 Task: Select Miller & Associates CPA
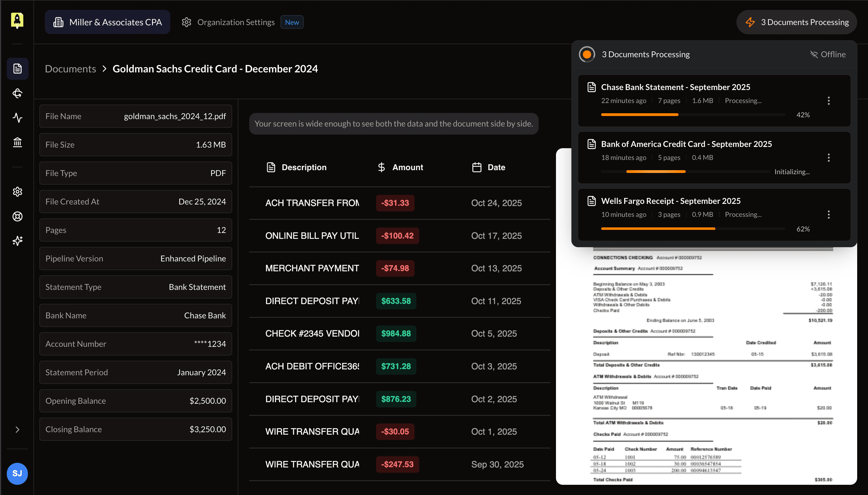[107, 22]
